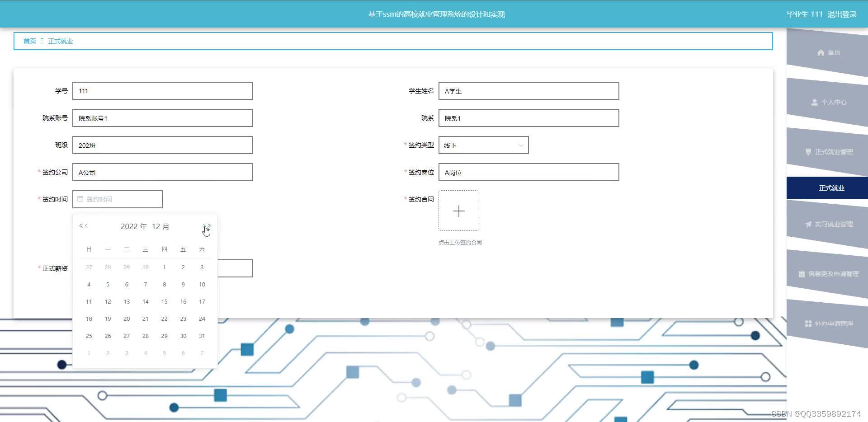Expand 信息更改申请管理 sidebar menu

tap(827, 274)
